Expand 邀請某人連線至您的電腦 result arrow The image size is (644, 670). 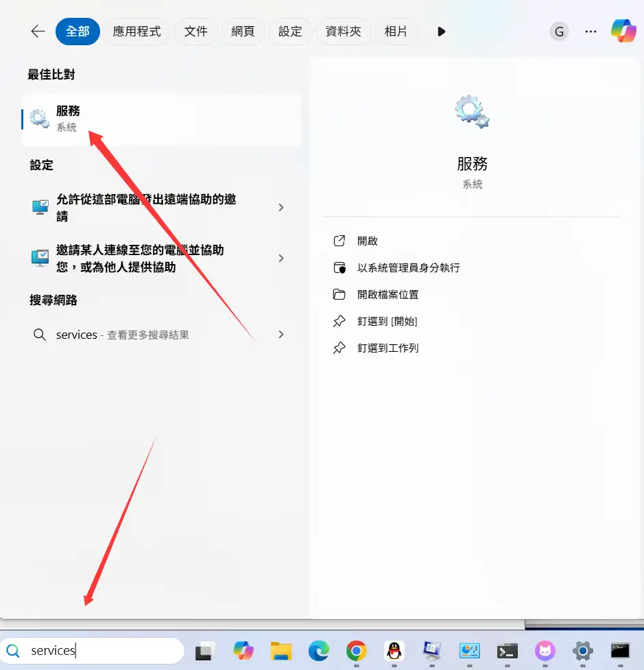pos(281,259)
